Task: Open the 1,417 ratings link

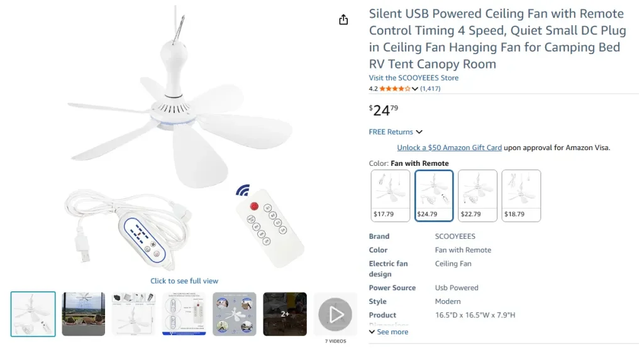Action: 430,89
